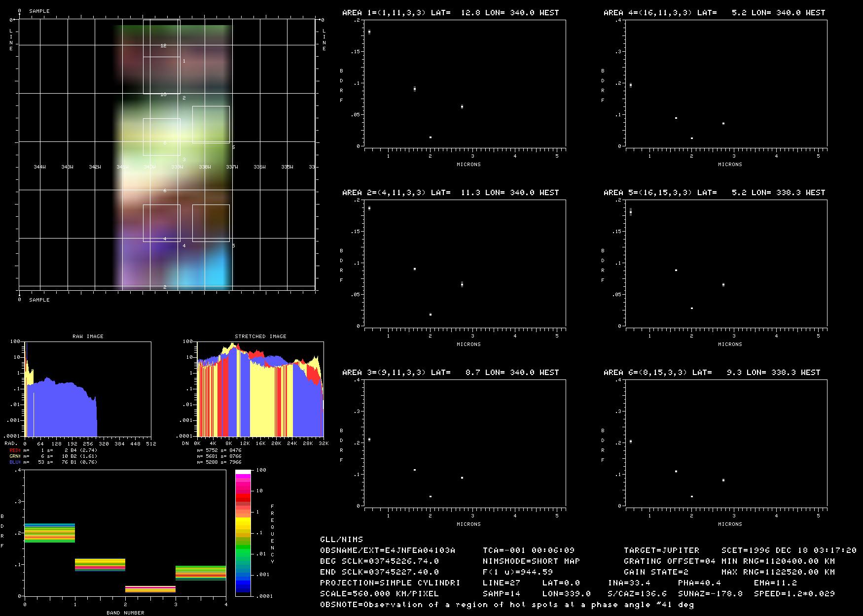Click the BAND NUMBER axis label

[x=125, y=613]
